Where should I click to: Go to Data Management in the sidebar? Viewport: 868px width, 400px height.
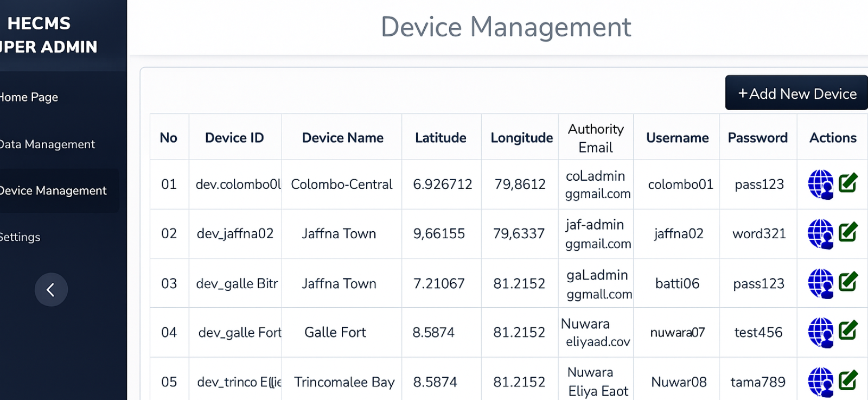point(47,144)
